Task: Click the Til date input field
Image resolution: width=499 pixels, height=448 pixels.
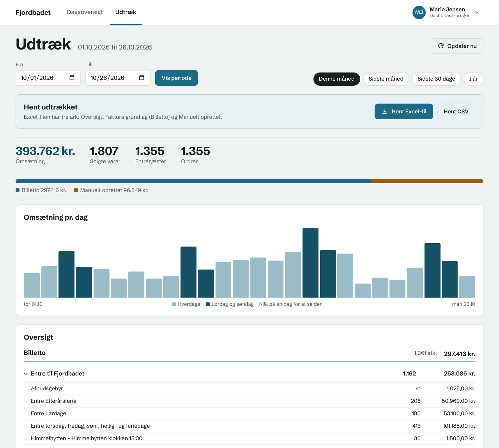Action: 118,78
